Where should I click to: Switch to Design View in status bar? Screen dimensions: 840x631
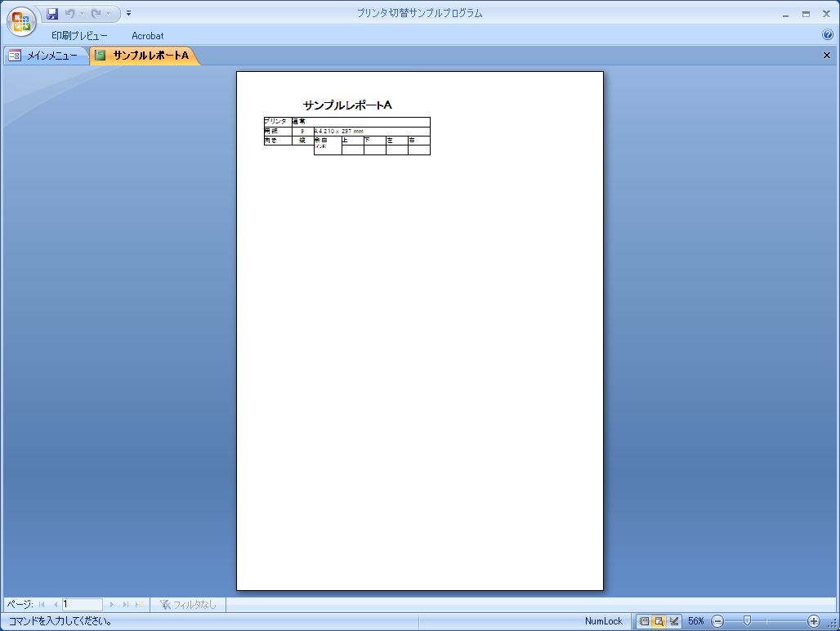[674, 621]
